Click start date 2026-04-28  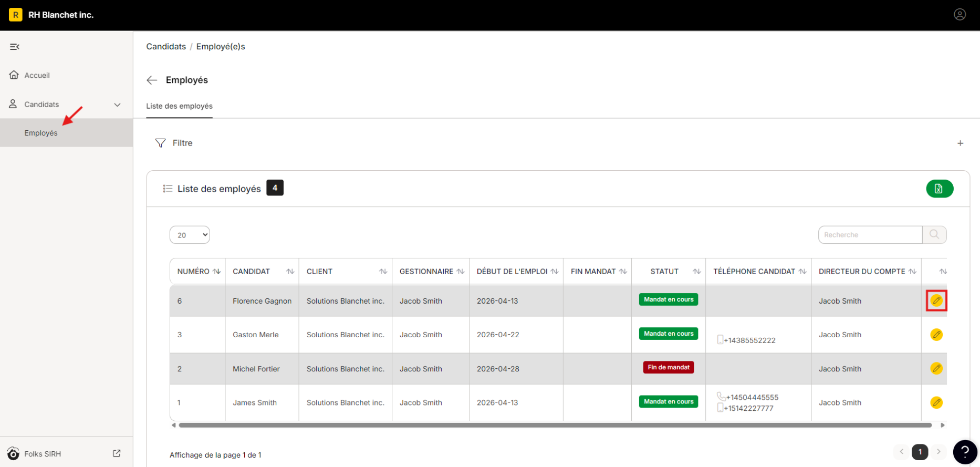click(x=498, y=369)
